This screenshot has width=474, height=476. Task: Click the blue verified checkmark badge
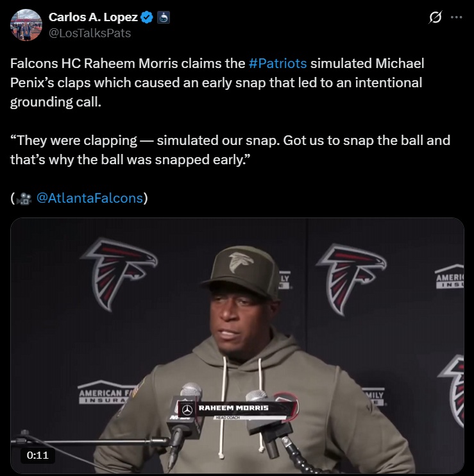tap(147, 17)
